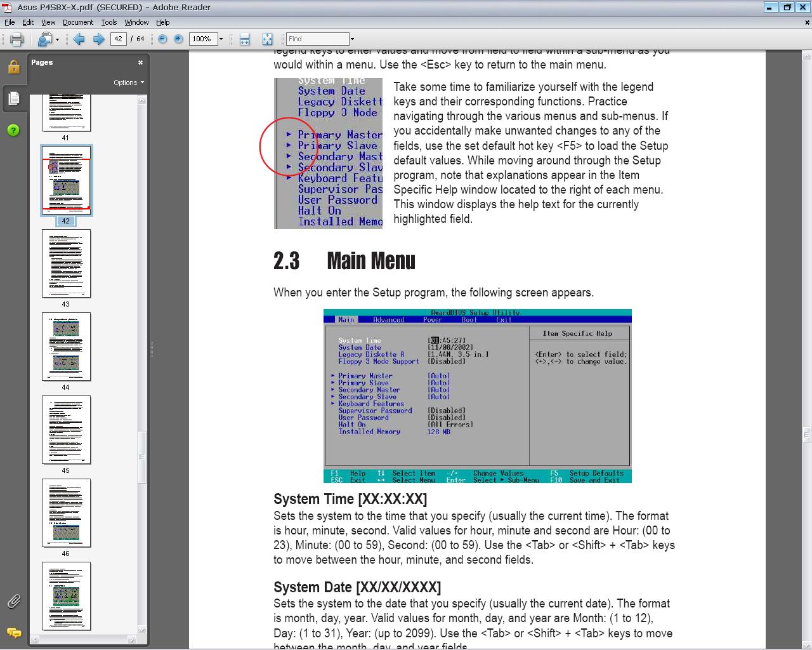This screenshot has height=650, width=812.
Task: Minimize the Adobe Reader window
Action: (x=769, y=8)
